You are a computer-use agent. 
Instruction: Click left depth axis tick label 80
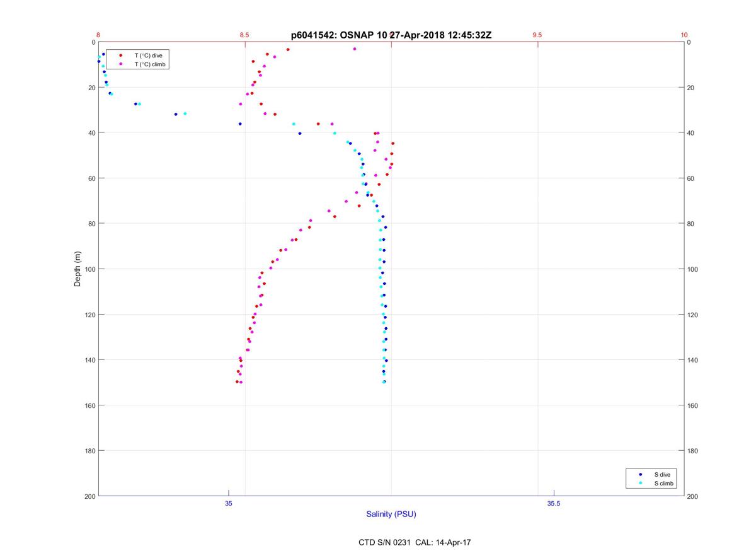91,224
